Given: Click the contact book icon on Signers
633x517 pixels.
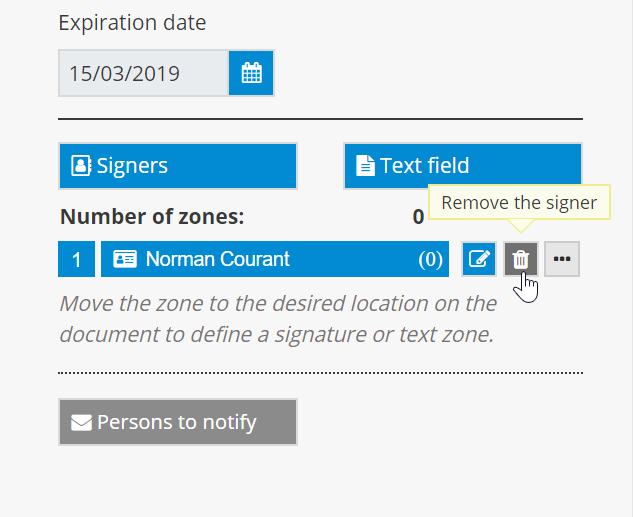Looking at the screenshot, I should [81, 165].
